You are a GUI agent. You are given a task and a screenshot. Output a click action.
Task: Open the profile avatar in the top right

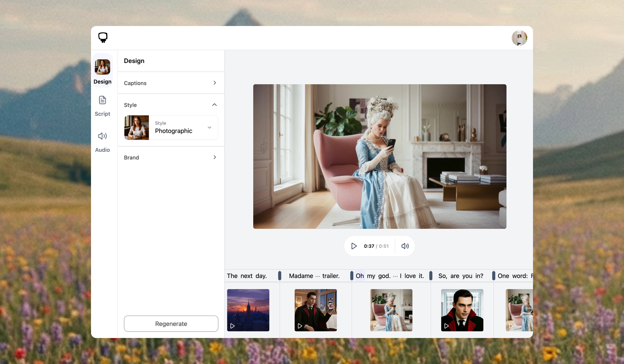pos(519,38)
